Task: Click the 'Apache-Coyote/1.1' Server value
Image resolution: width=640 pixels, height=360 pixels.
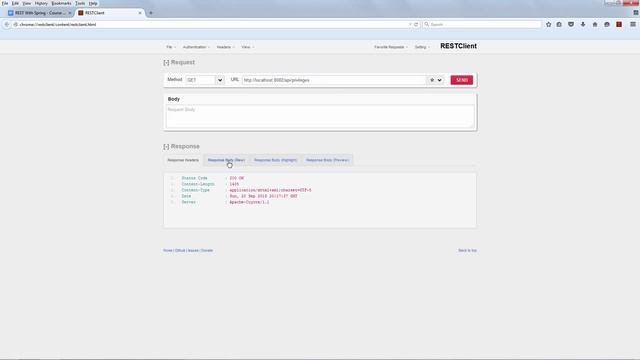Action: click(x=249, y=202)
